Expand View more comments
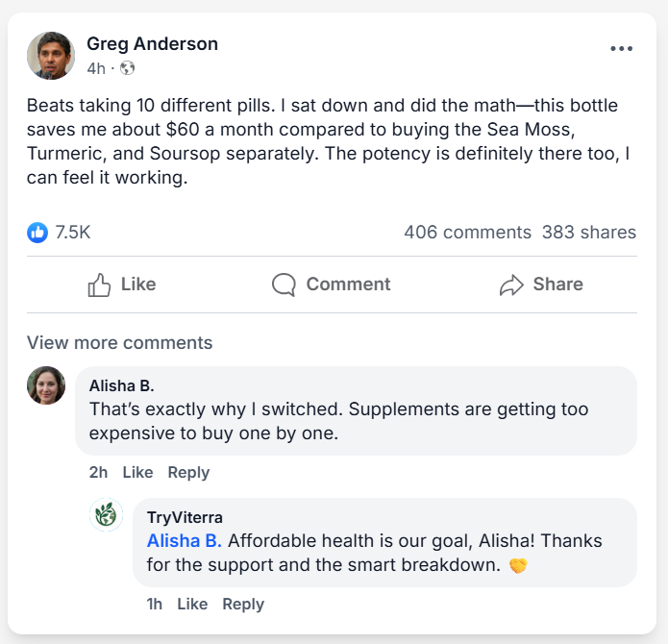 pyautogui.click(x=119, y=343)
